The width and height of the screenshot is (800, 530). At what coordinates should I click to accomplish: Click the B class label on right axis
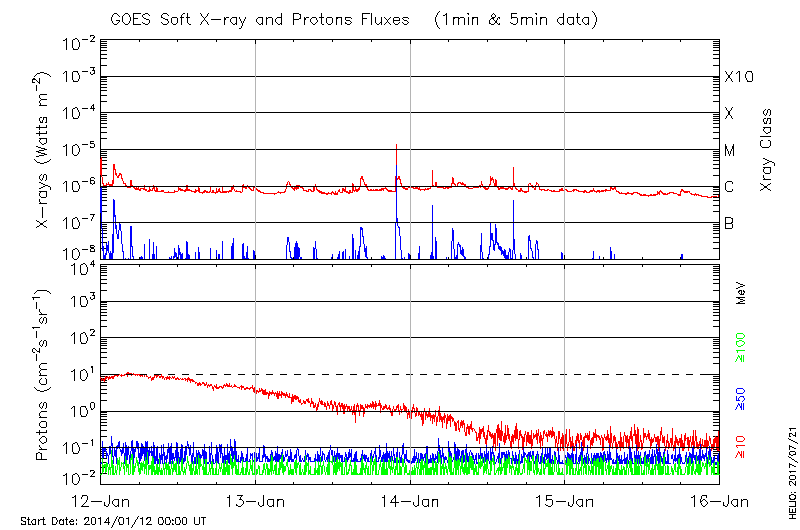[729, 224]
